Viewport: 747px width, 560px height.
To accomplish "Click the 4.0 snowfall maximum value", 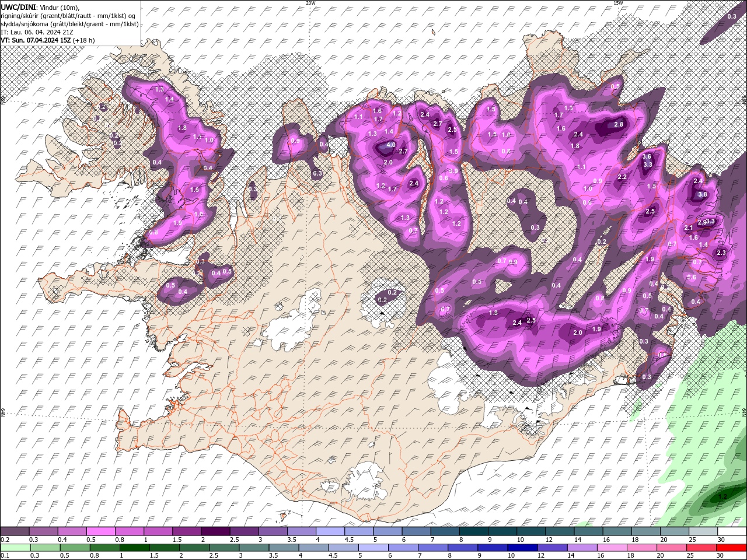I will pyautogui.click(x=391, y=145).
